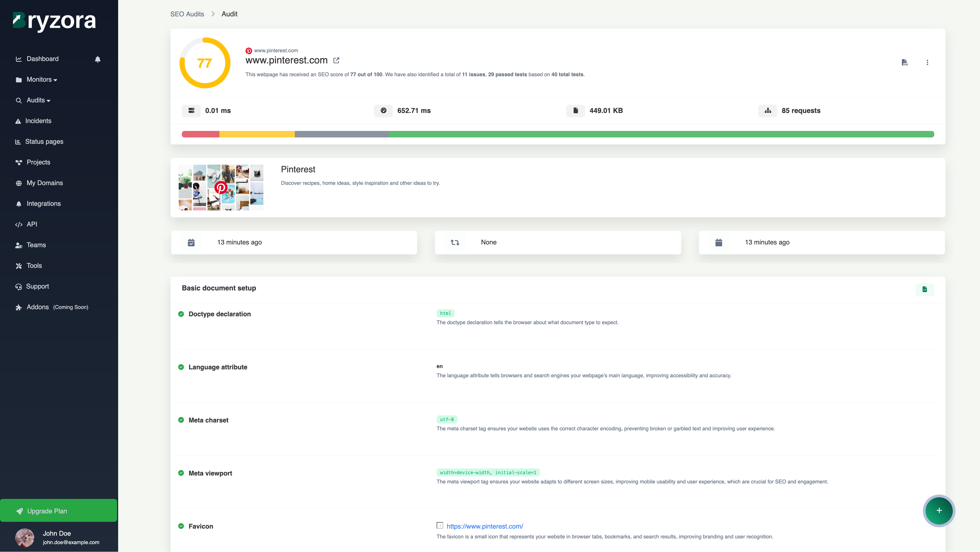The image size is (980, 552).
Task: Click the requests sitemap icon
Action: [x=768, y=111]
